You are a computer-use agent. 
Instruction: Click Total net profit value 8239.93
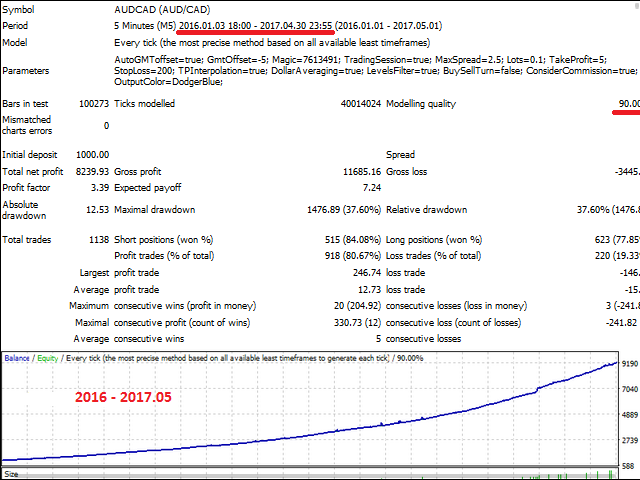92,171
